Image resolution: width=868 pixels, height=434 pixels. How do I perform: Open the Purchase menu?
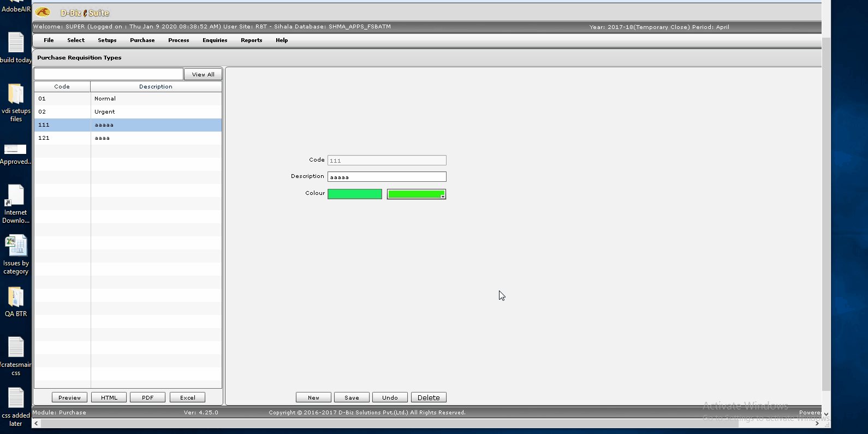click(142, 40)
